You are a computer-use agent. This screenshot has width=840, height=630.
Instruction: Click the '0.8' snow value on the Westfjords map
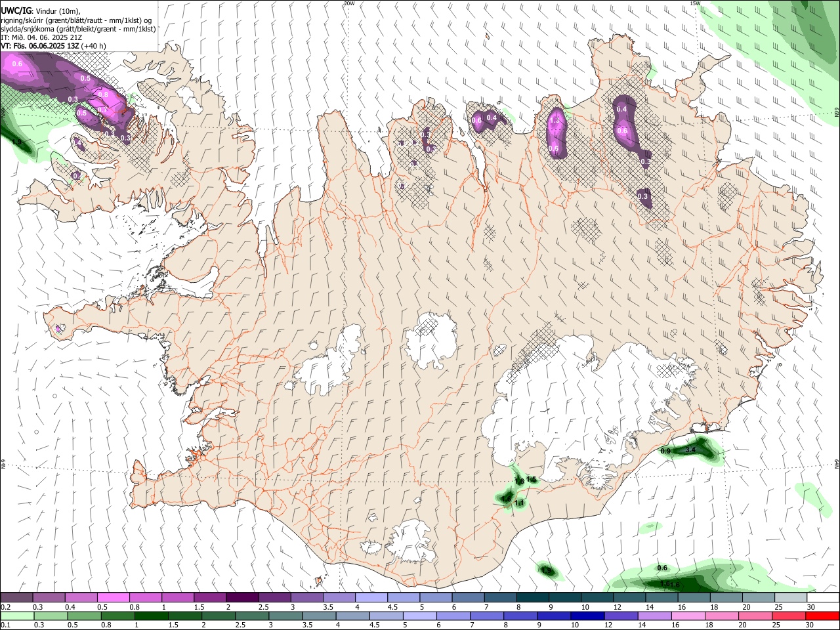coord(103,94)
